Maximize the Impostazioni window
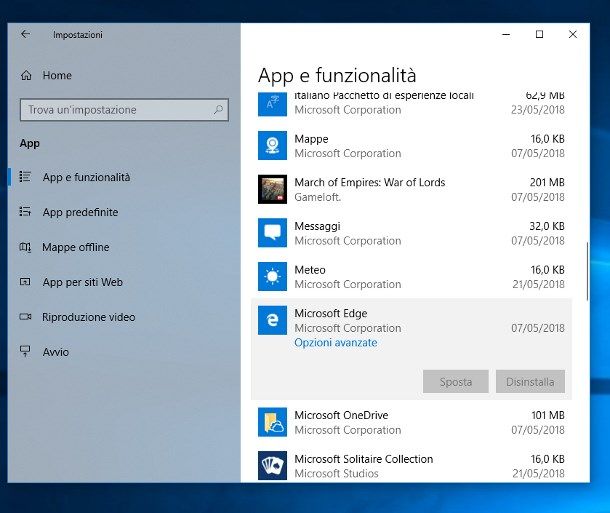 tap(539, 34)
